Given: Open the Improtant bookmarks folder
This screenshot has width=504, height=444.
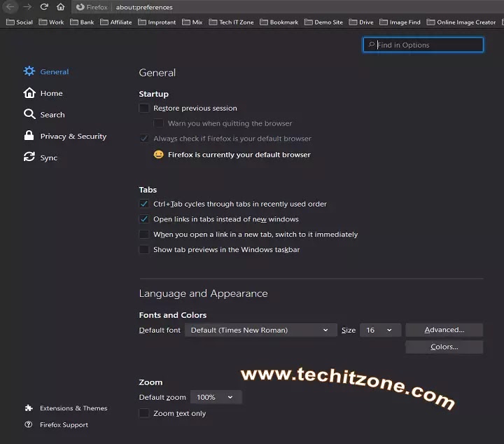Looking at the screenshot, I should pyautogui.click(x=157, y=22).
